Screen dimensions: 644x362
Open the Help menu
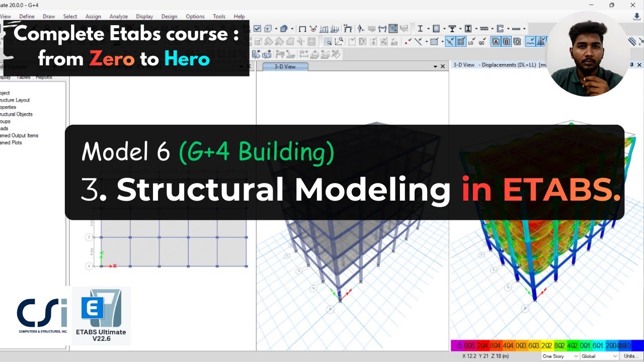(239, 17)
